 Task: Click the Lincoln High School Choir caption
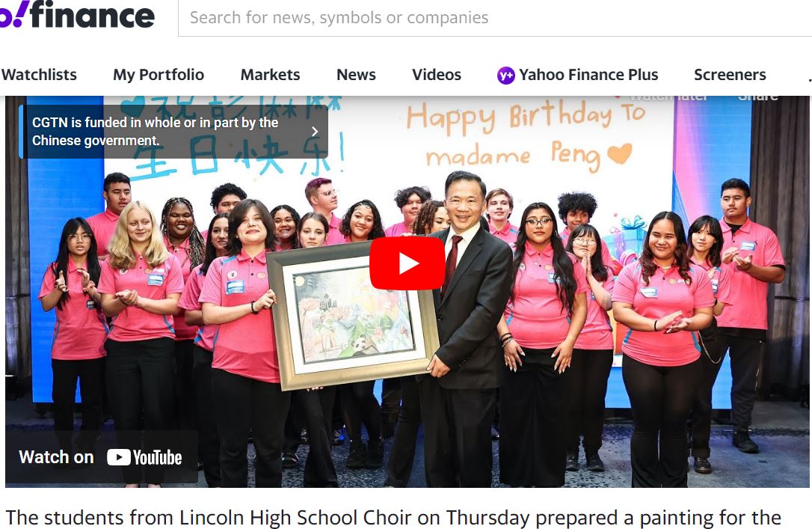pyautogui.click(x=393, y=517)
